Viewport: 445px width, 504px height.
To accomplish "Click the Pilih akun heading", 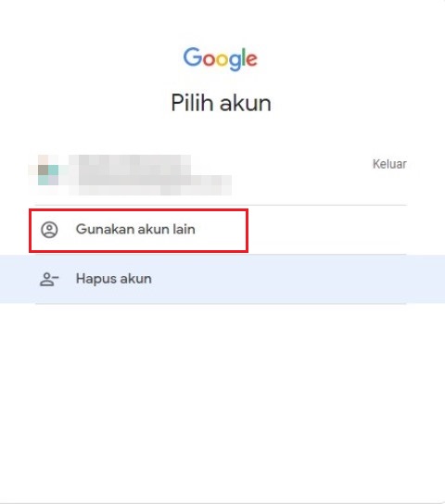I will [x=221, y=103].
